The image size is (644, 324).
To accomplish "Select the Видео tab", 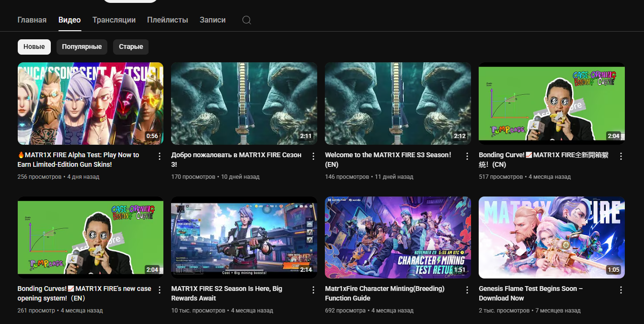I will click(x=69, y=20).
